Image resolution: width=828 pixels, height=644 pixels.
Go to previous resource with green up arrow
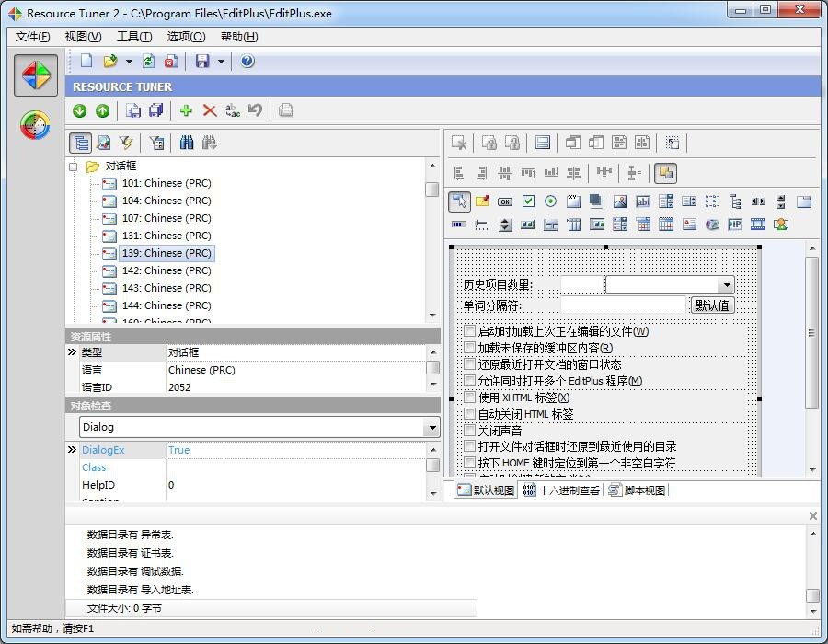pos(102,110)
